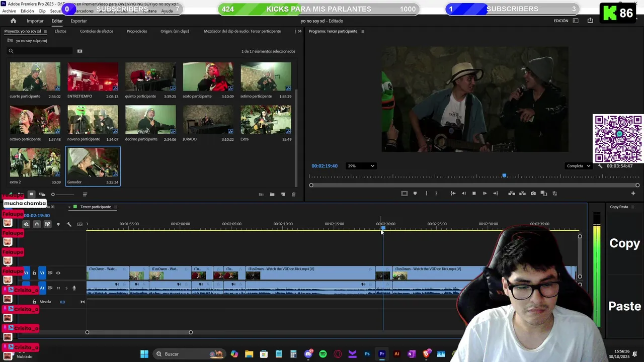Image resolution: width=644 pixels, height=362 pixels.
Task: Open the project search field
Action: pyautogui.click(x=40, y=51)
